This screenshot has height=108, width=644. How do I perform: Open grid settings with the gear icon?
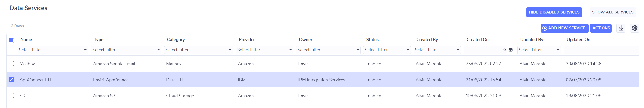coord(634,28)
